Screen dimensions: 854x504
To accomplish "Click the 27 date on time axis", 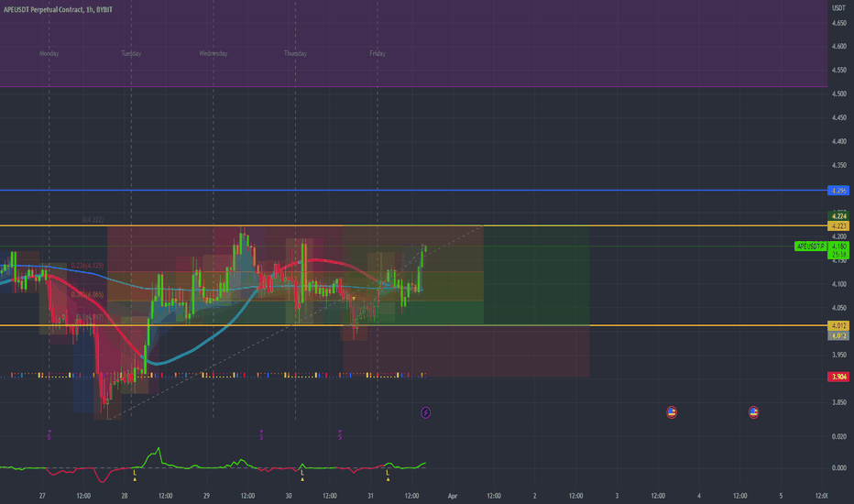I will (x=42, y=496).
